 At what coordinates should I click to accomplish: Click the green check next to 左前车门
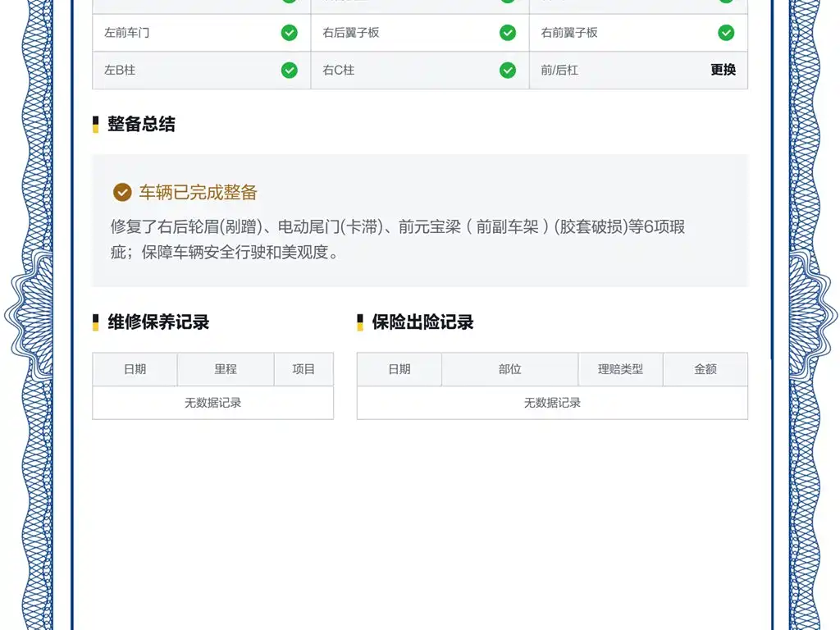pos(290,33)
